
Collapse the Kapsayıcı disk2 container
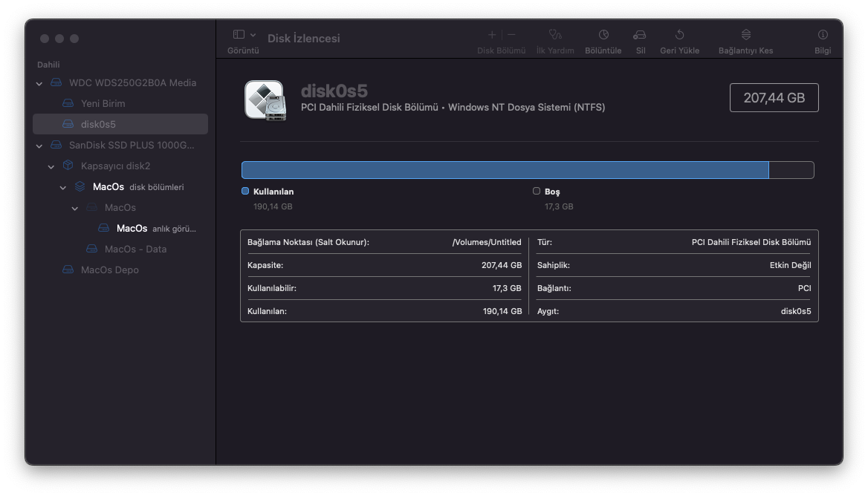pos(51,166)
